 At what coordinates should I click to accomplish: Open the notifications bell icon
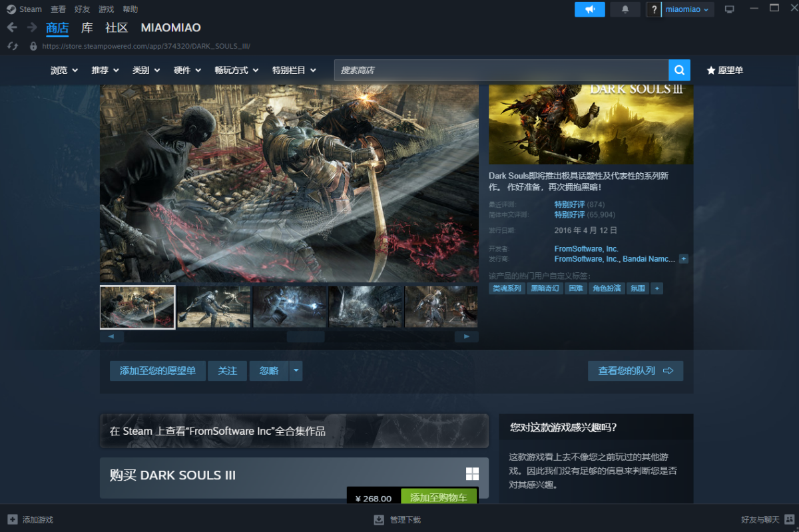pos(625,9)
